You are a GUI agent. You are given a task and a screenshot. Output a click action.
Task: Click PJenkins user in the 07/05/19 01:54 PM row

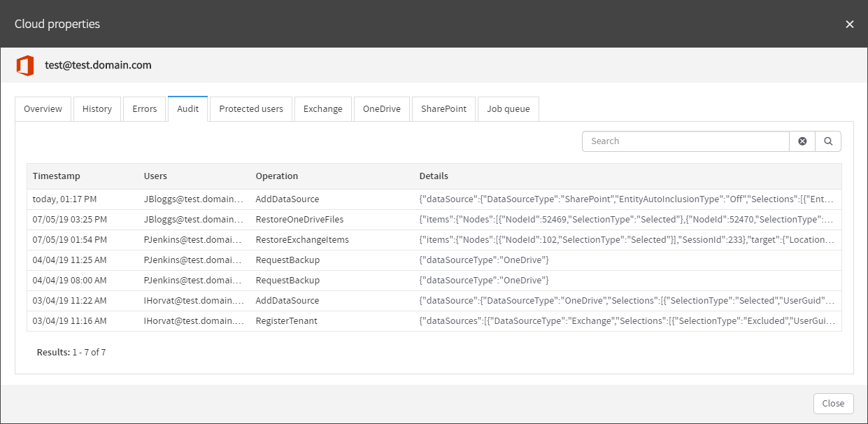(x=194, y=240)
